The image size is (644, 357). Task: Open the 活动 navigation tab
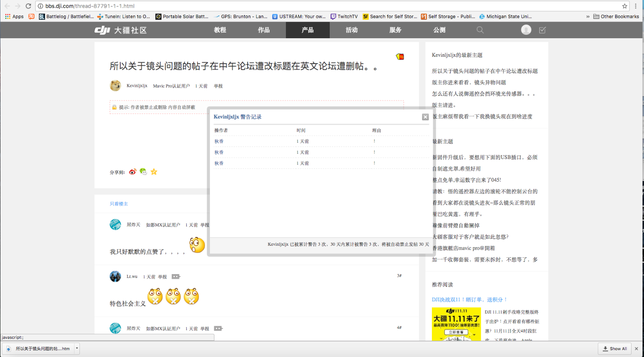click(x=352, y=30)
